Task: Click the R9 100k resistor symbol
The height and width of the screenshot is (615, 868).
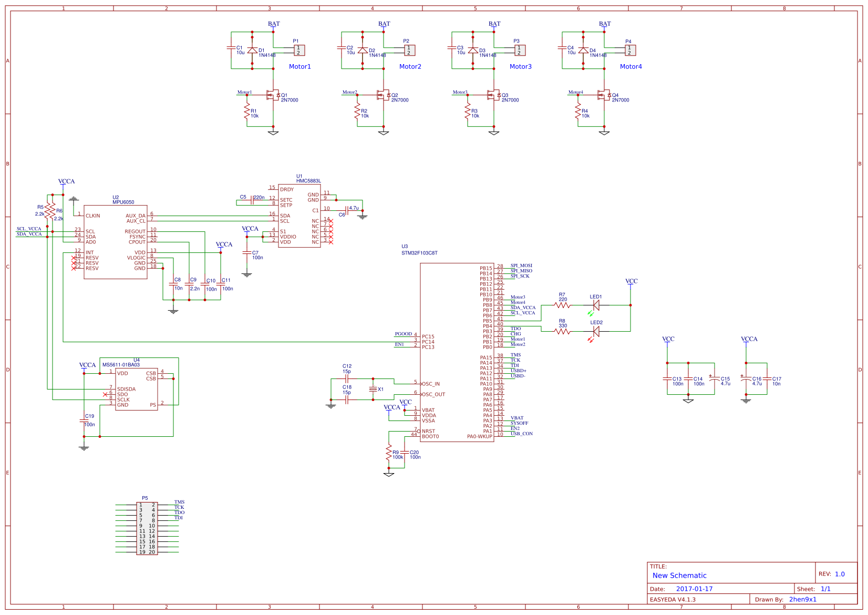Action: pos(389,453)
